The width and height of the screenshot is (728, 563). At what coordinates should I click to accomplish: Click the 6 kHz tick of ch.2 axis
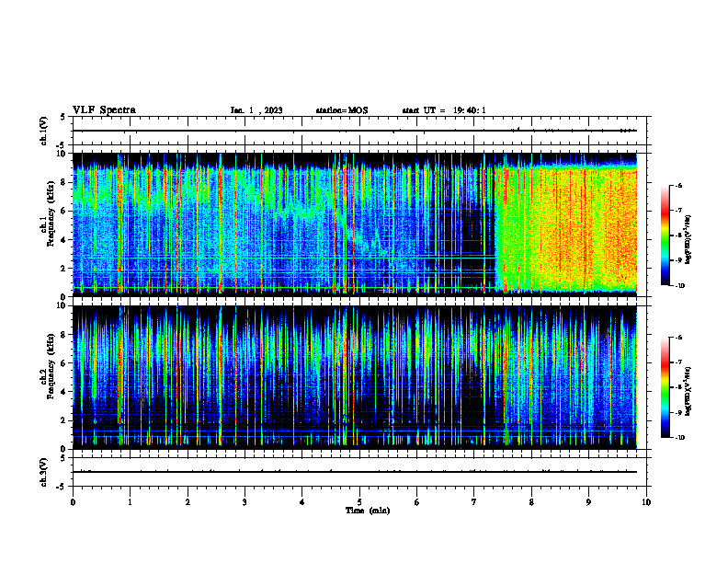[64, 363]
